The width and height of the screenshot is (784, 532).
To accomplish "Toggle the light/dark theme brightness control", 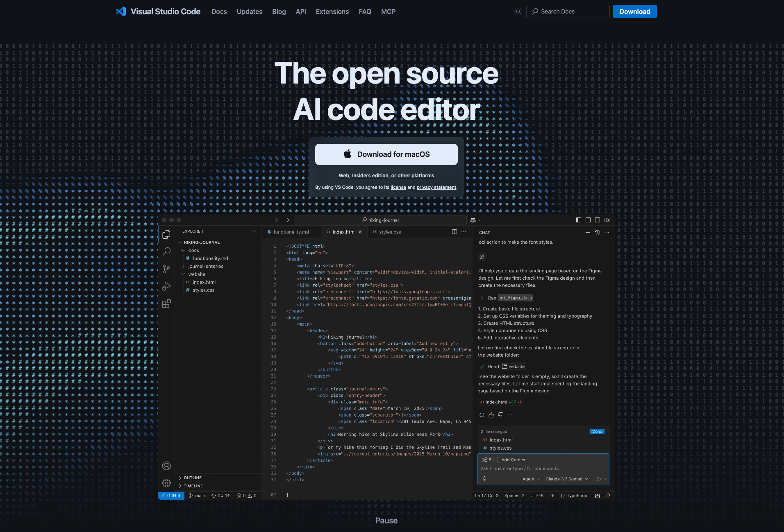I will [x=518, y=11].
